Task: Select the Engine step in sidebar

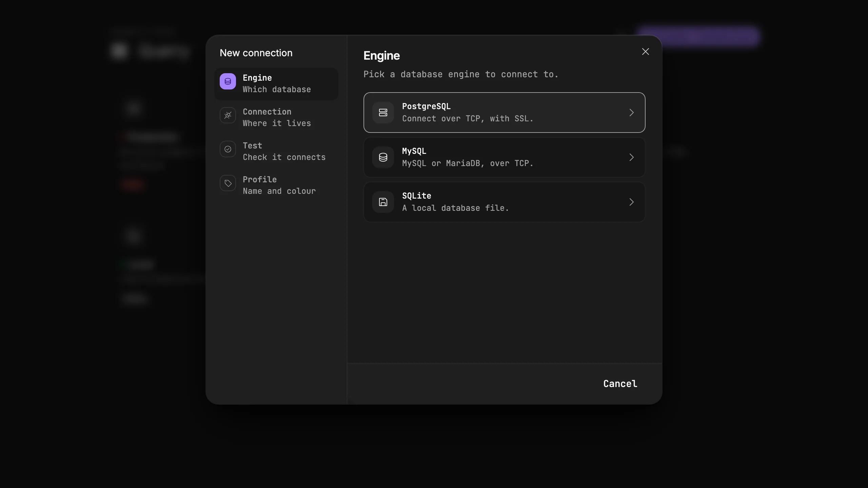Action: click(276, 84)
